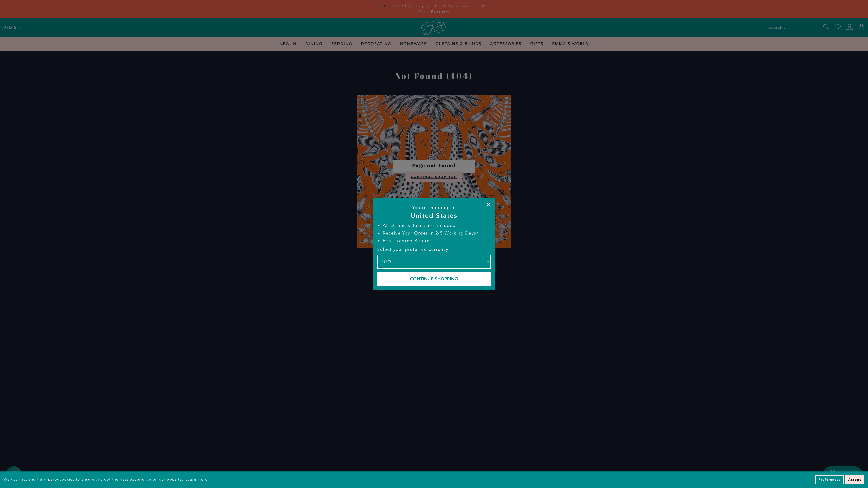Open the account profile icon
868x488 pixels.
coord(849,27)
